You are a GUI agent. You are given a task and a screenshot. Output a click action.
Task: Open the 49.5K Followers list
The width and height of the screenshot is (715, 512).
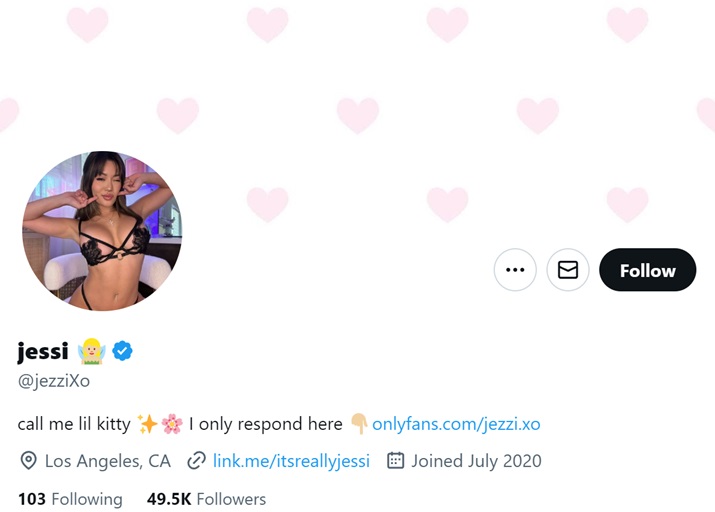pyautogui.click(x=206, y=498)
